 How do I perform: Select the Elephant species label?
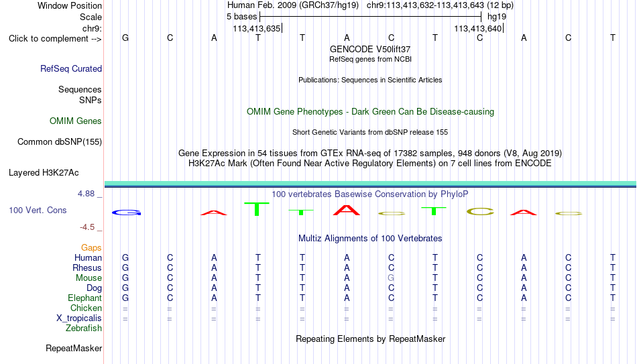tap(84, 298)
